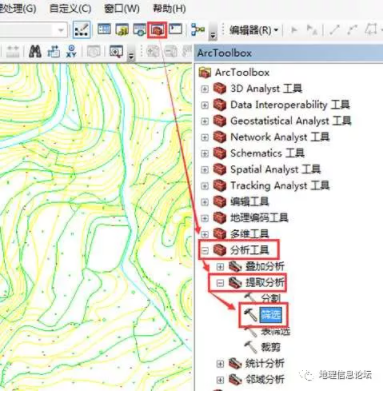Viewport: 384px width, 396px height.
Task: Click the ArcToolbox panel title bar
Action: pyautogui.click(x=289, y=53)
